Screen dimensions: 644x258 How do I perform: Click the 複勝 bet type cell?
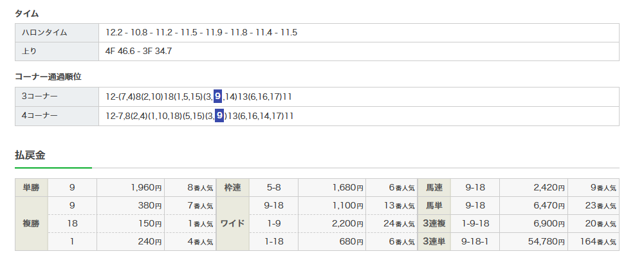click(x=31, y=224)
